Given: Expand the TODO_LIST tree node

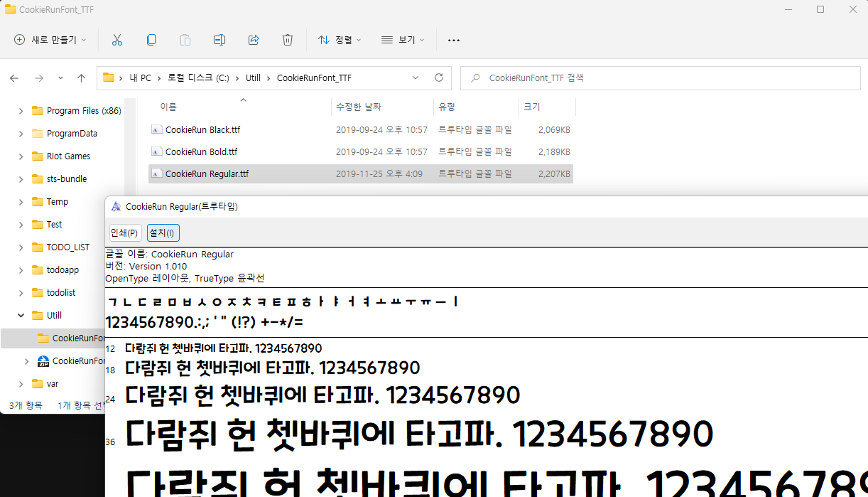Looking at the screenshot, I should [x=21, y=247].
